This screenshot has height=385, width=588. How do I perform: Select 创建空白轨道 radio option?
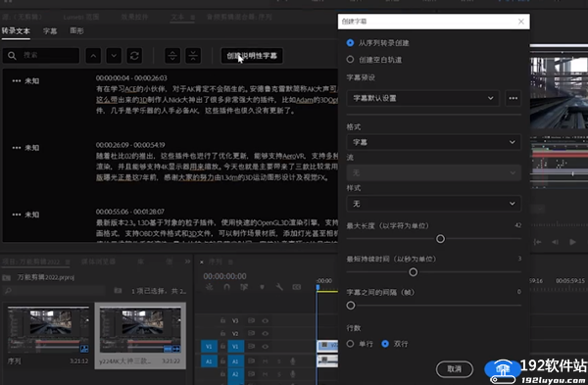(x=350, y=59)
